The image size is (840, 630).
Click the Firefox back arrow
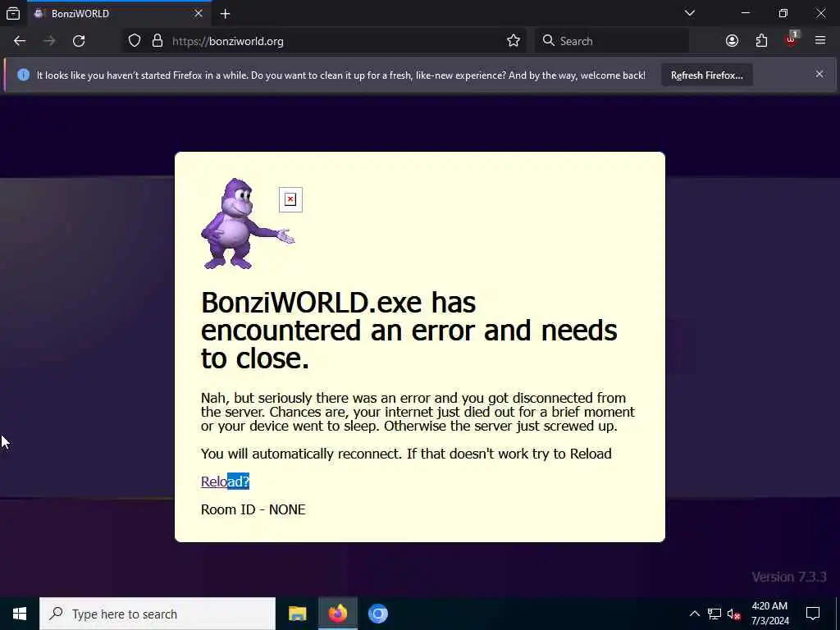coord(20,41)
